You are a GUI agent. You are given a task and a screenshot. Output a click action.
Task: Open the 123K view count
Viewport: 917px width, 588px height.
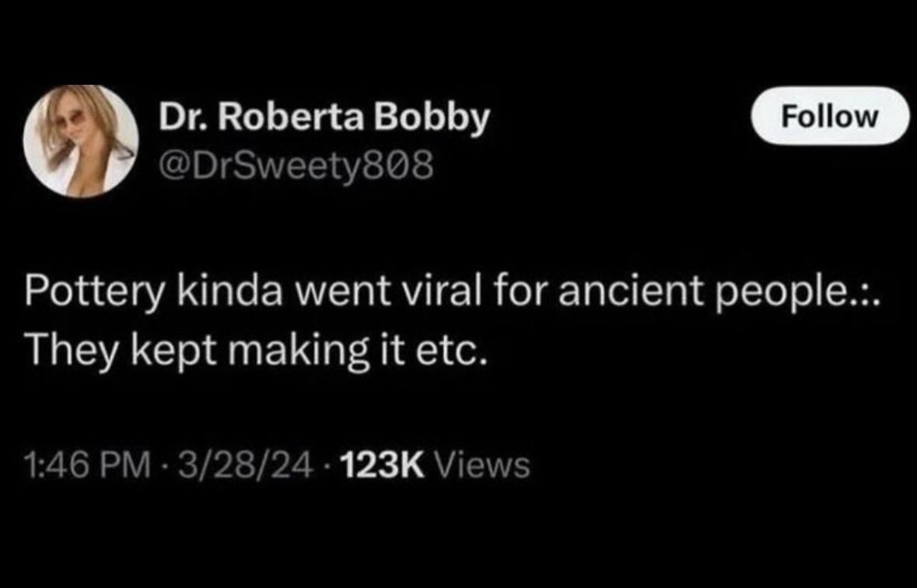point(381,467)
